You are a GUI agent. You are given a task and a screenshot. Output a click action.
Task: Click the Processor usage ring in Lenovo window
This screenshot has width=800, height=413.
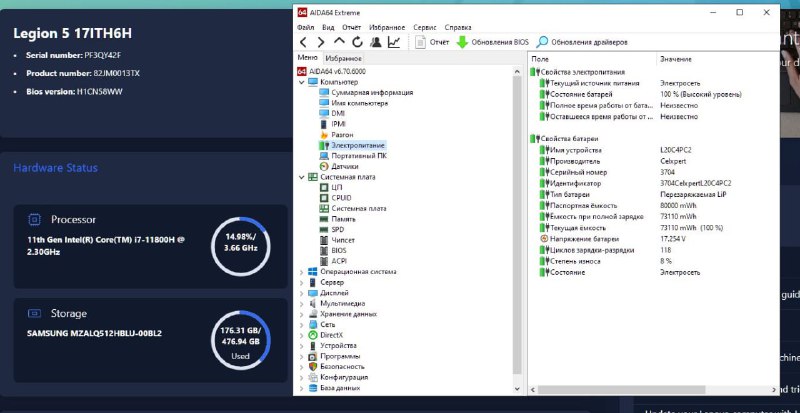pyautogui.click(x=240, y=246)
